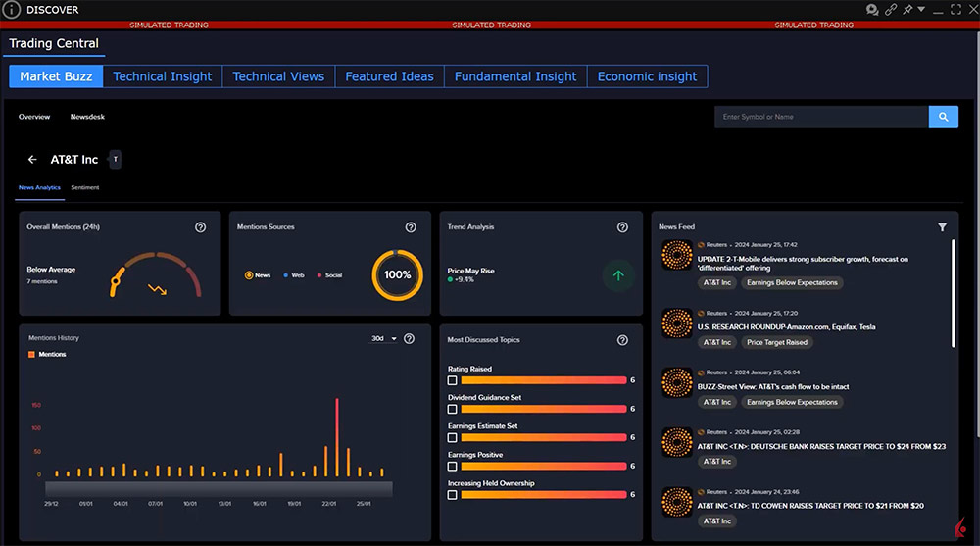
Task: Click the News Feed vertical scrollbar
Action: [954, 294]
